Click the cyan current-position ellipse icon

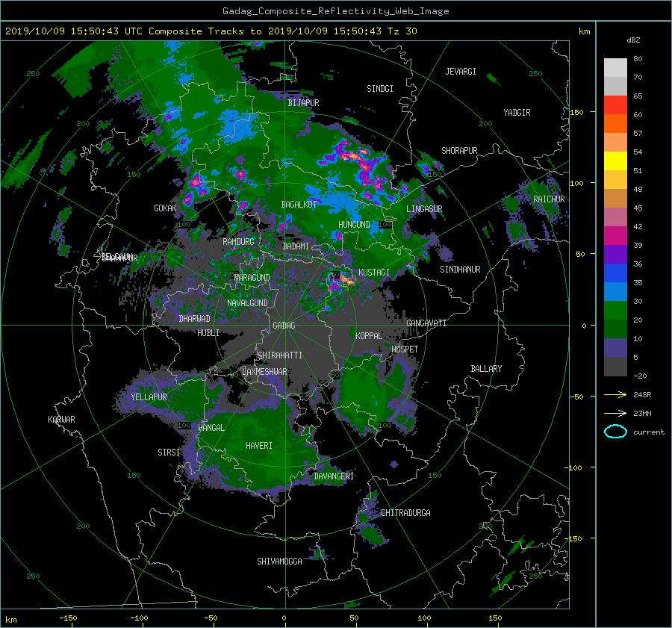(615, 432)
